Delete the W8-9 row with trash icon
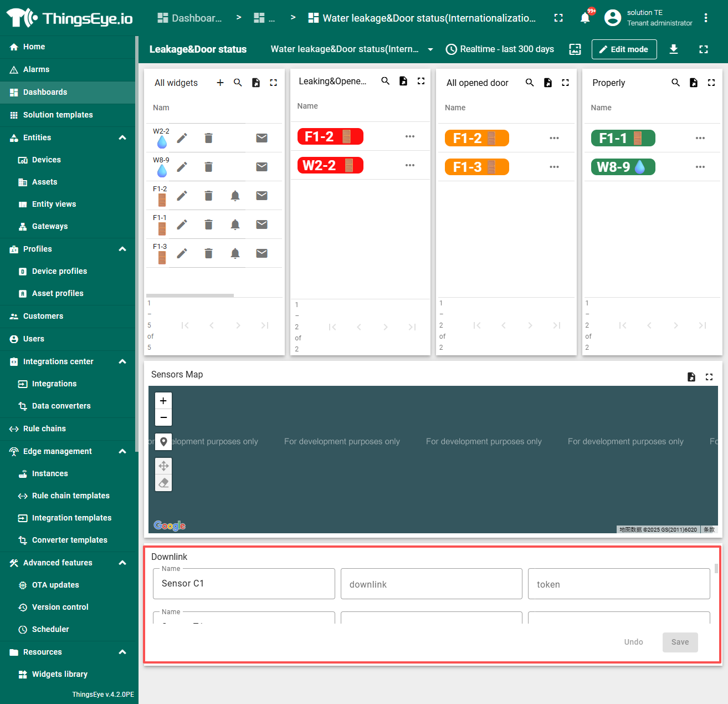This screenshot has width=728, height=704. (x=208, y=167)
